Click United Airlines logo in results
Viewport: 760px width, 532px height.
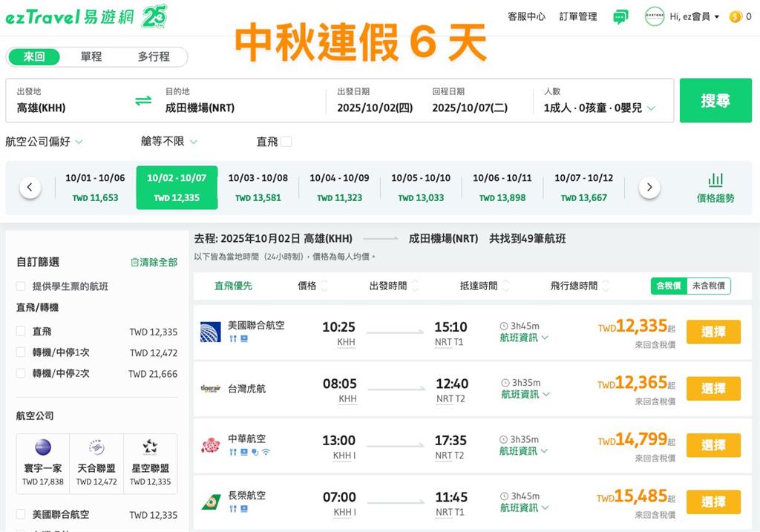coord(210,332)
